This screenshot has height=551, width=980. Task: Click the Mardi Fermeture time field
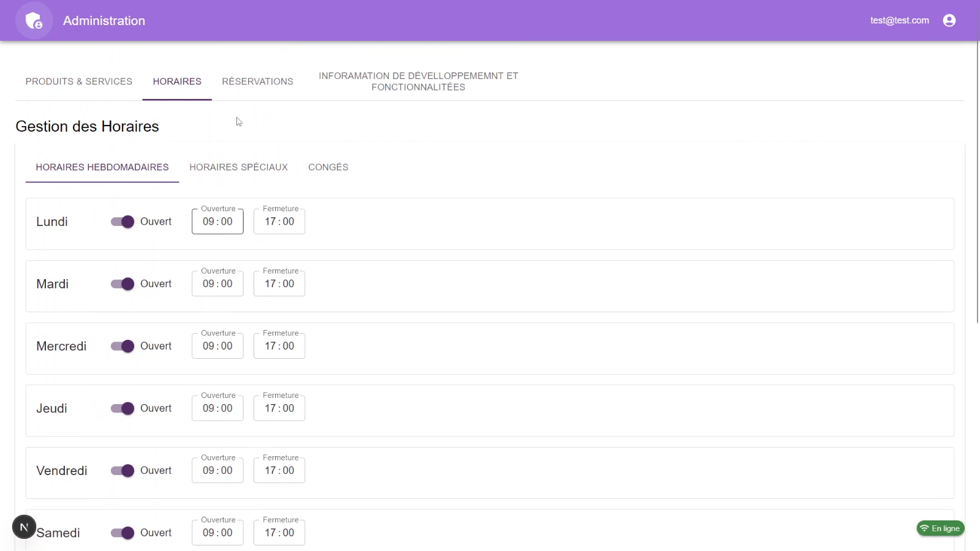pos(279,284)
